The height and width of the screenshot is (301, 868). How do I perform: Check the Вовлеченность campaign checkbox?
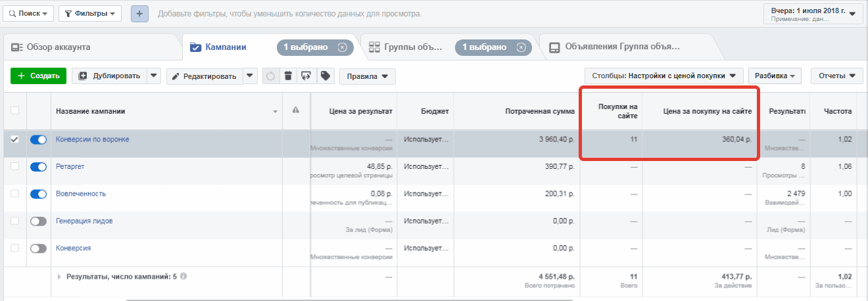coord(15,194)
